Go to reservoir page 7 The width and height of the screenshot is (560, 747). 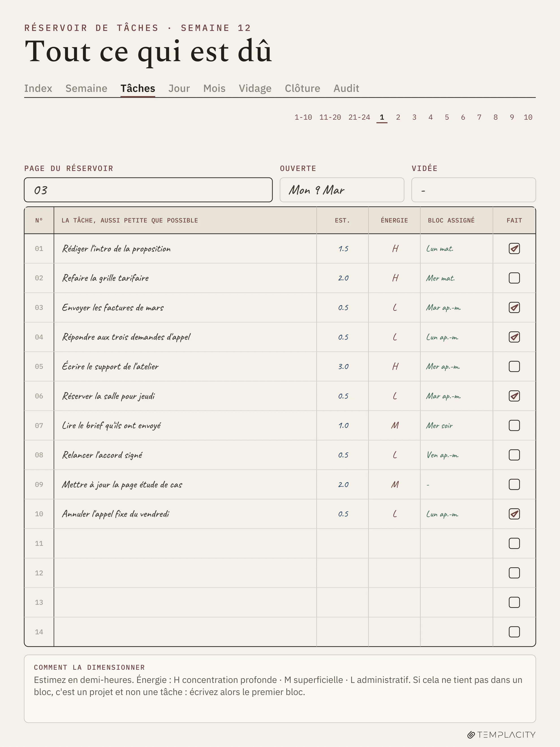point(479,117)
